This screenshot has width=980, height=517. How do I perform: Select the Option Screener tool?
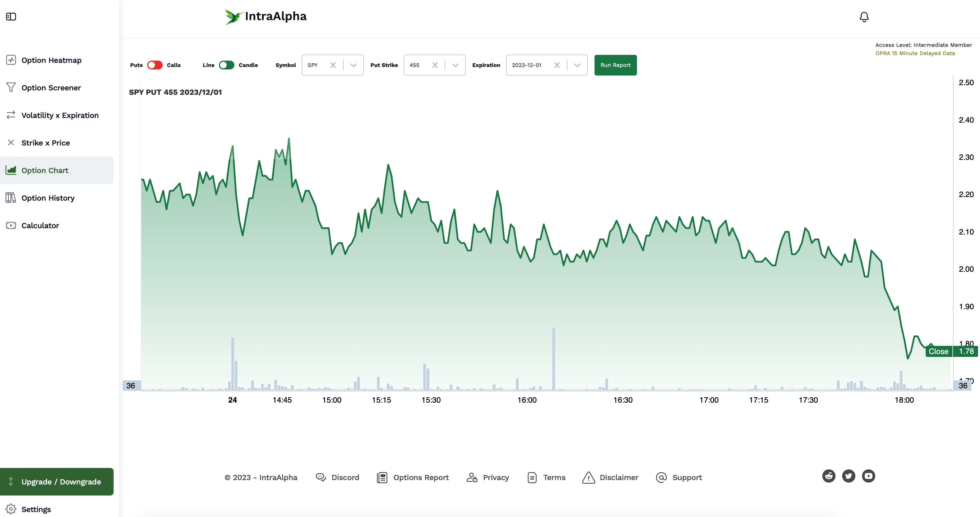coord(51,87)
